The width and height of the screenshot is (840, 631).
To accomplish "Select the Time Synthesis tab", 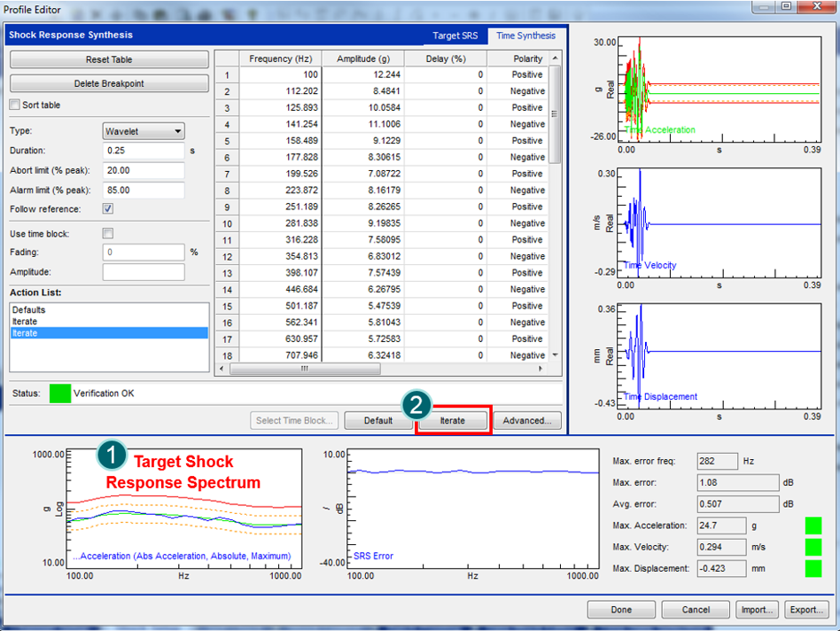I will pos(526,36).
